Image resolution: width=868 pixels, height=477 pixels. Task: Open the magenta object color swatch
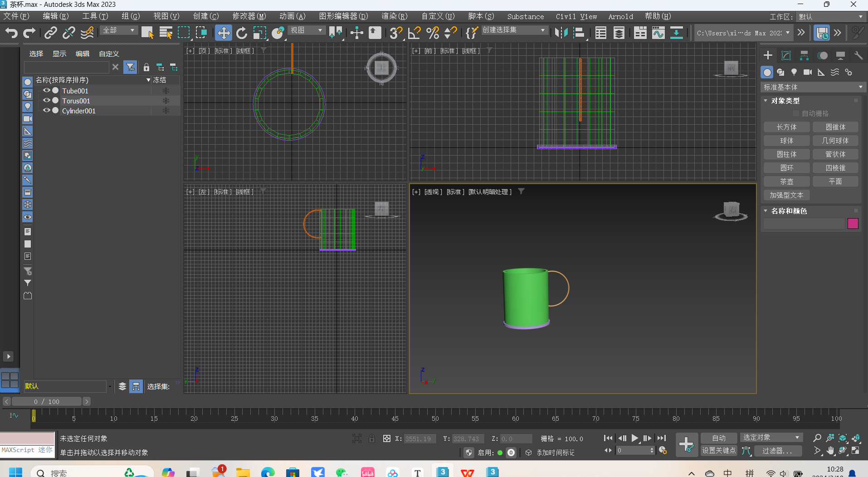click(x=853, y=223)
